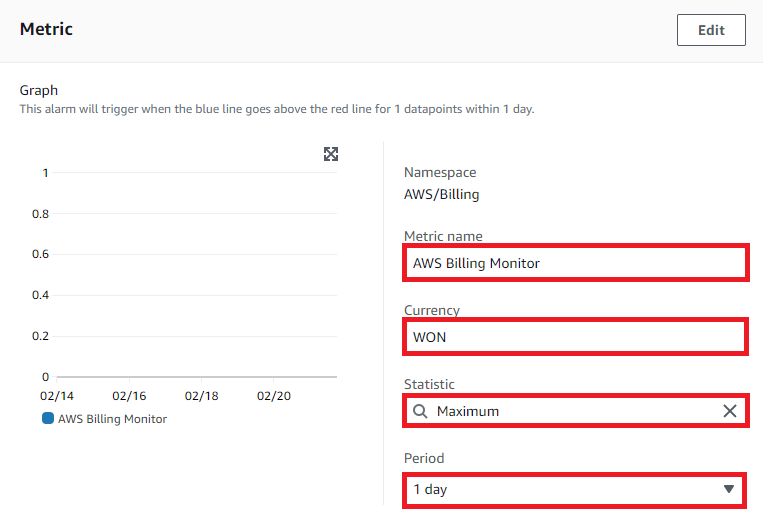The image size is (763, 523).
Task: Click the Namespace label
Action: coord(440,173)
